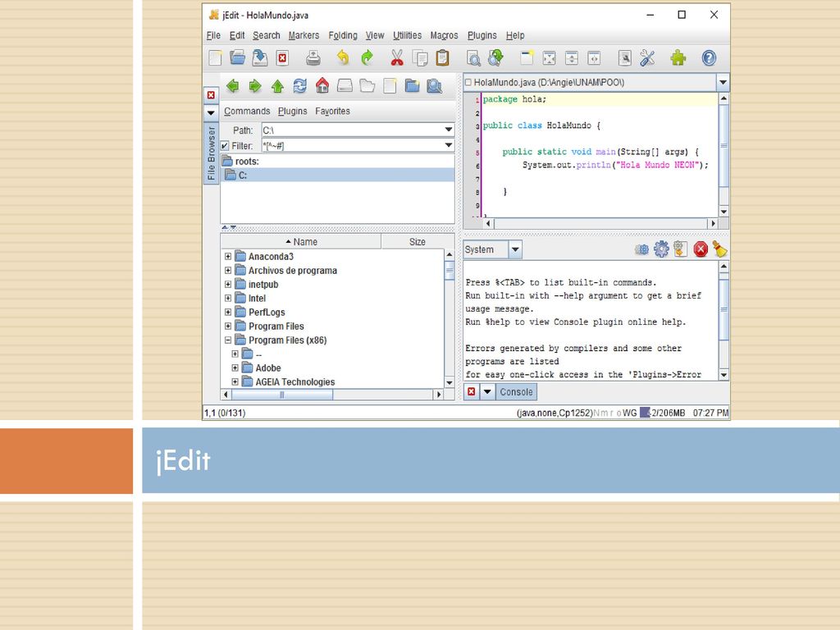Screen dimensions: 840x630
Task: Click the Paste clipboard icon
Action: [442, 58]
